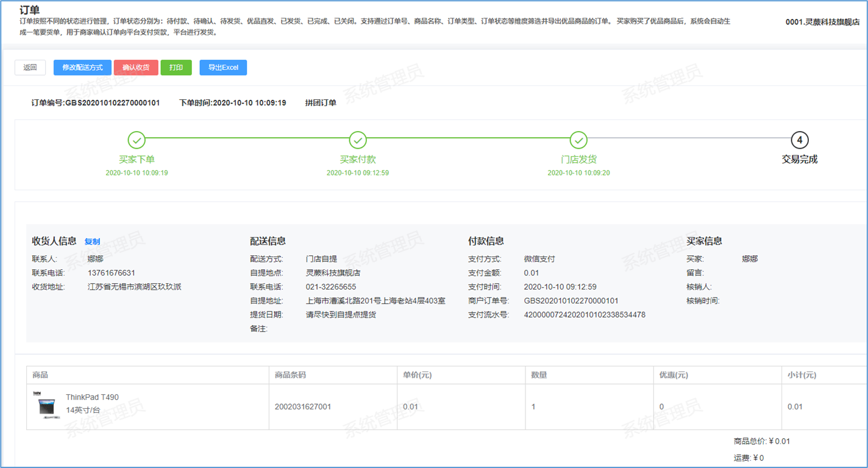Screen dimensions: 868x468
Task: Export order via 导出Excel button
Action: point(223,68)
